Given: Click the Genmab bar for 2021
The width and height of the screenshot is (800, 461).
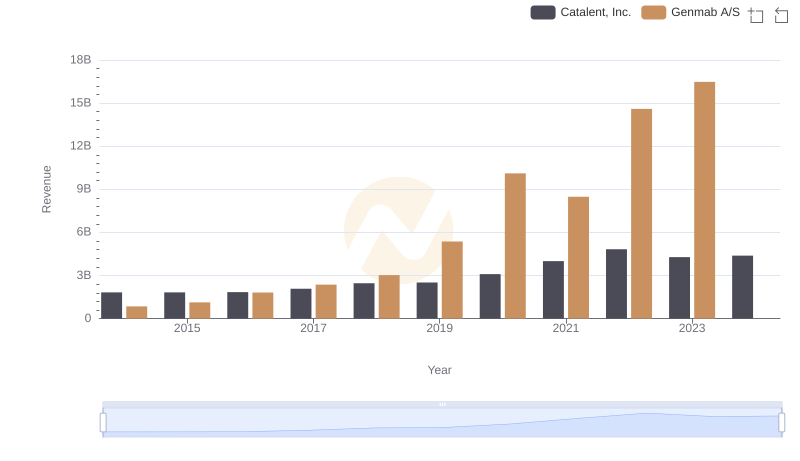Looking at the screenshot, I should pos(578,258).
